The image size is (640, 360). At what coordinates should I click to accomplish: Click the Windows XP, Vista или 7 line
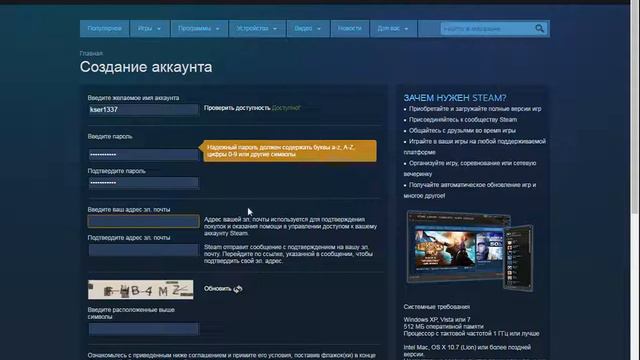(437, 320)
